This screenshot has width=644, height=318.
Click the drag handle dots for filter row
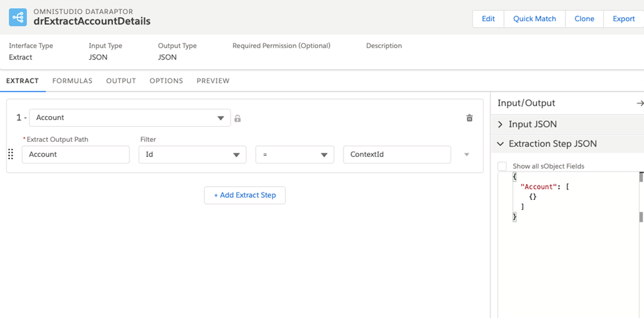tap(11, 154)
